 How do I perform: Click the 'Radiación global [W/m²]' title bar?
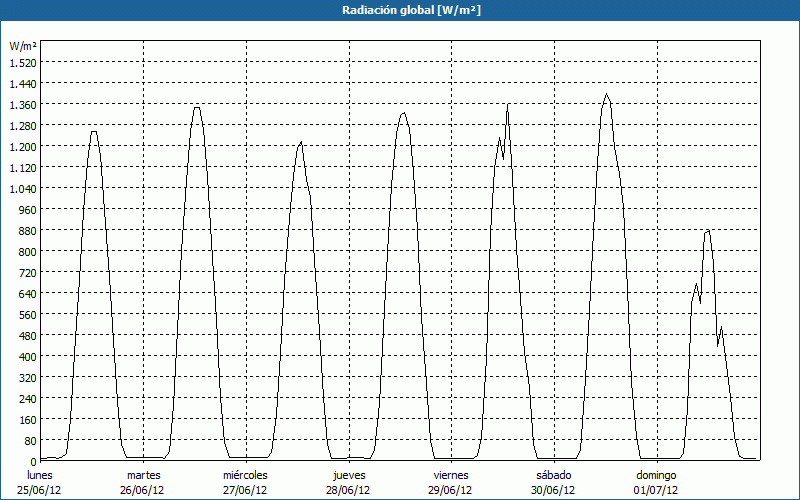(x=400, y=10)
